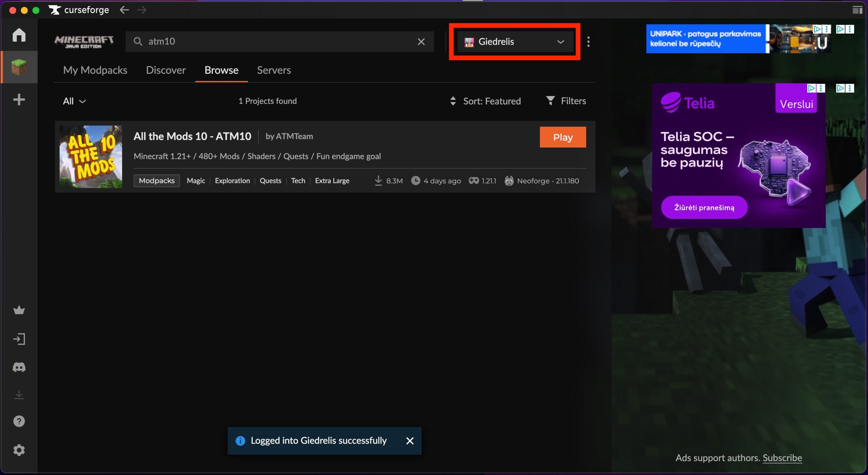Viewport: 868px width, 475px height.
Task: Switch to the Servers tab
Action: 274,70
